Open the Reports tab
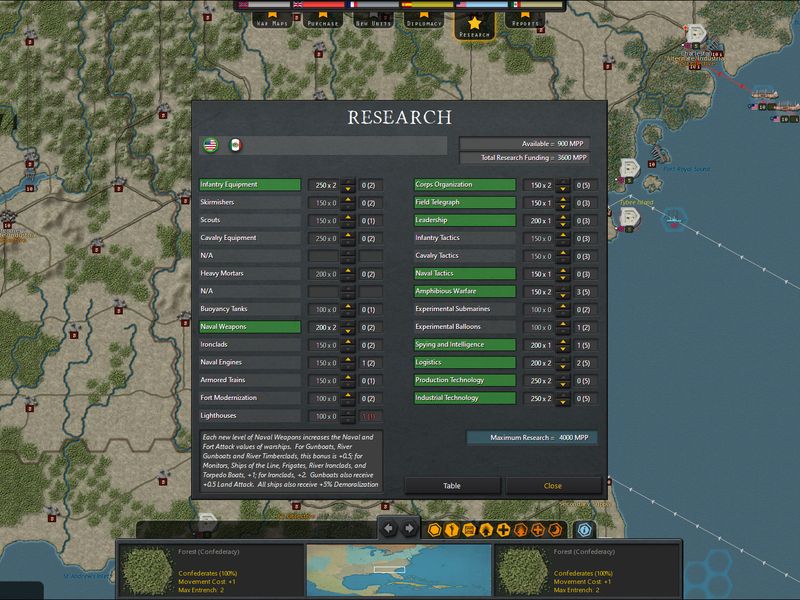The image size is (800, 600). (525, 20)
